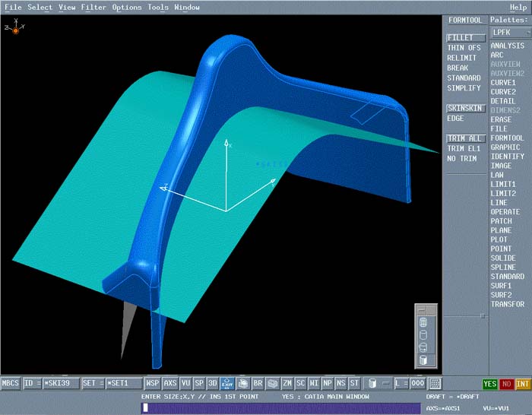Click the shaded solid cylinder icon
Viewport: 532px width, 415px height.
(x=423, y=360)
